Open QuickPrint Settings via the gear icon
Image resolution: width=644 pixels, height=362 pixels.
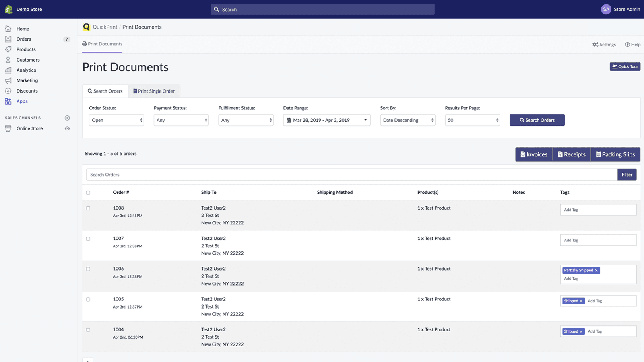click(x=596, y=45)
